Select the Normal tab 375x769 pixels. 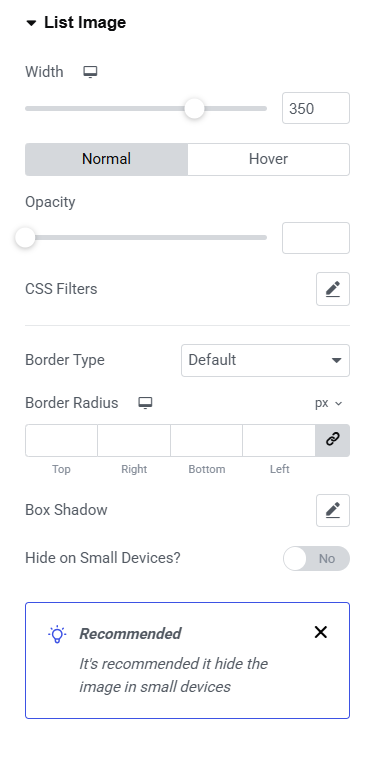pyautogui.click(x=106, y=159)
